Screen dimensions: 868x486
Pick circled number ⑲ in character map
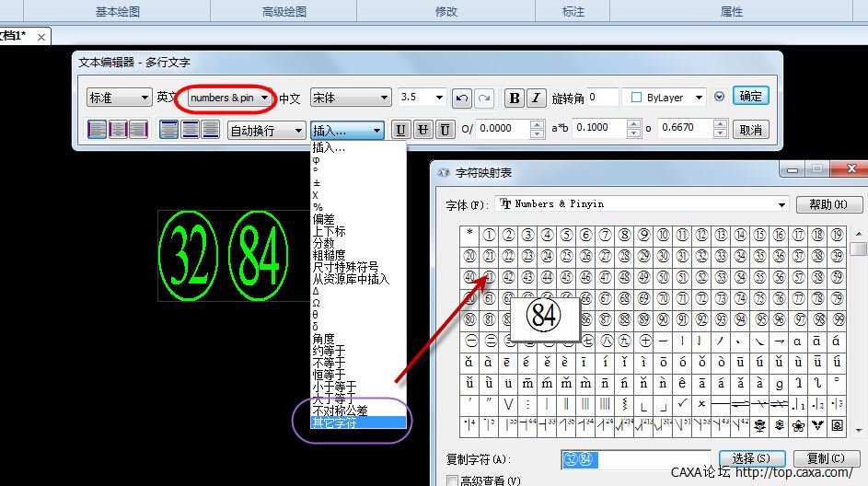pos(837,236)
